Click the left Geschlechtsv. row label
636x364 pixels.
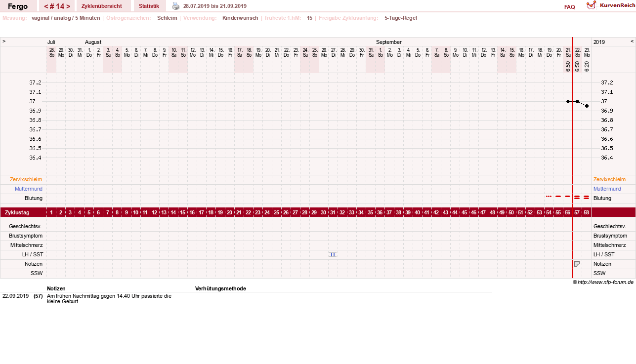[x=25, y=226]
